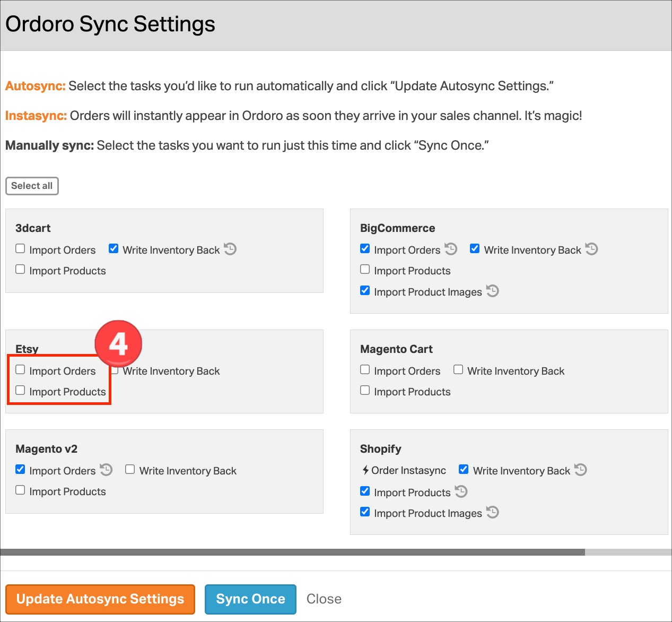Click the Select all button

coord(32,186)
